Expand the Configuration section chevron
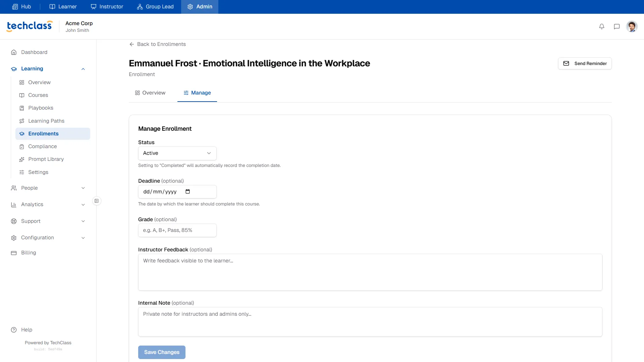 (x=83, y=238)
